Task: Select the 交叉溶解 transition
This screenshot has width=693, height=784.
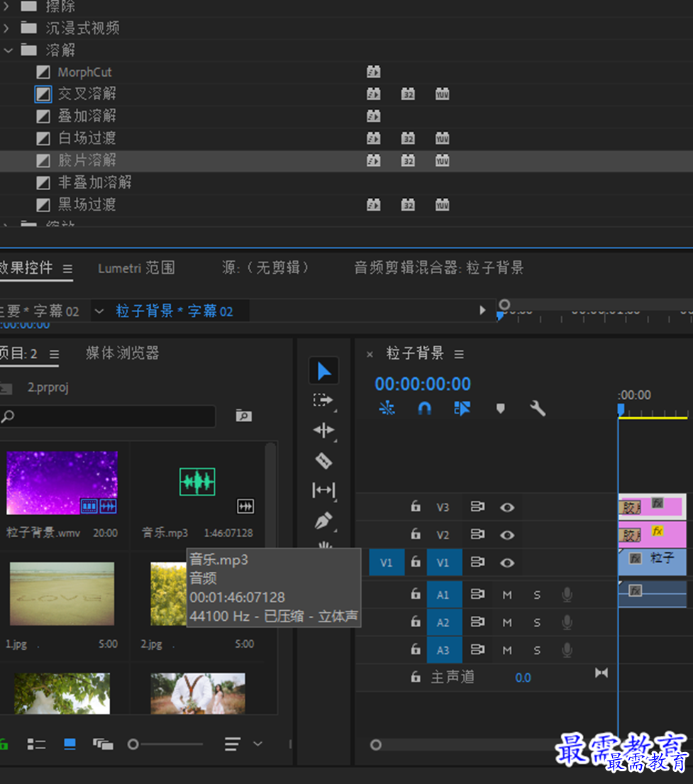Action: [x=87, y=94]
